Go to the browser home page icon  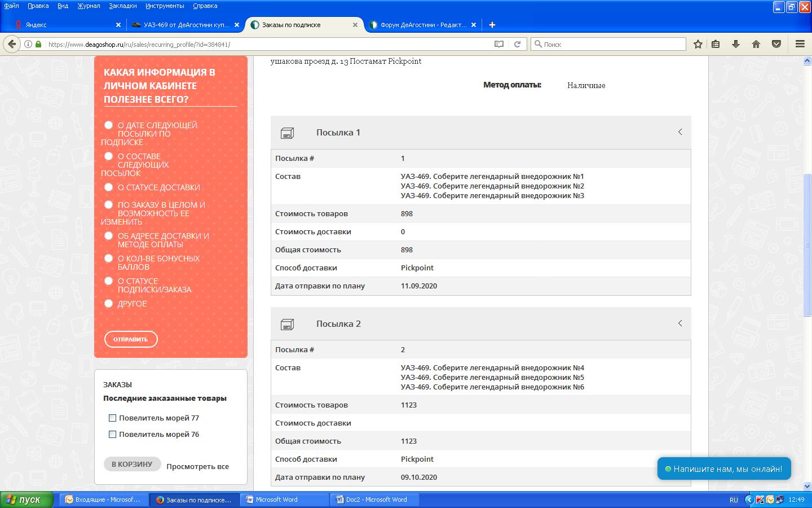pos(756,44)
